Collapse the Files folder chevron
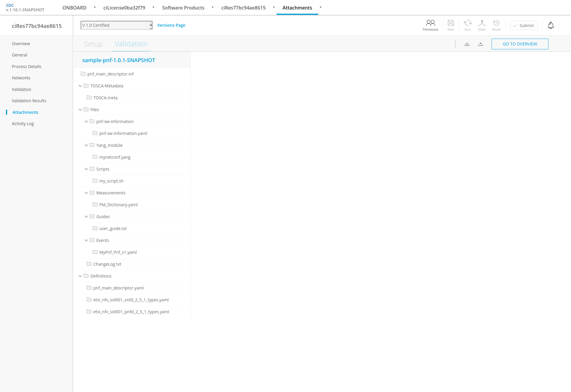The image size is (571, 392). tap(80, 110)
